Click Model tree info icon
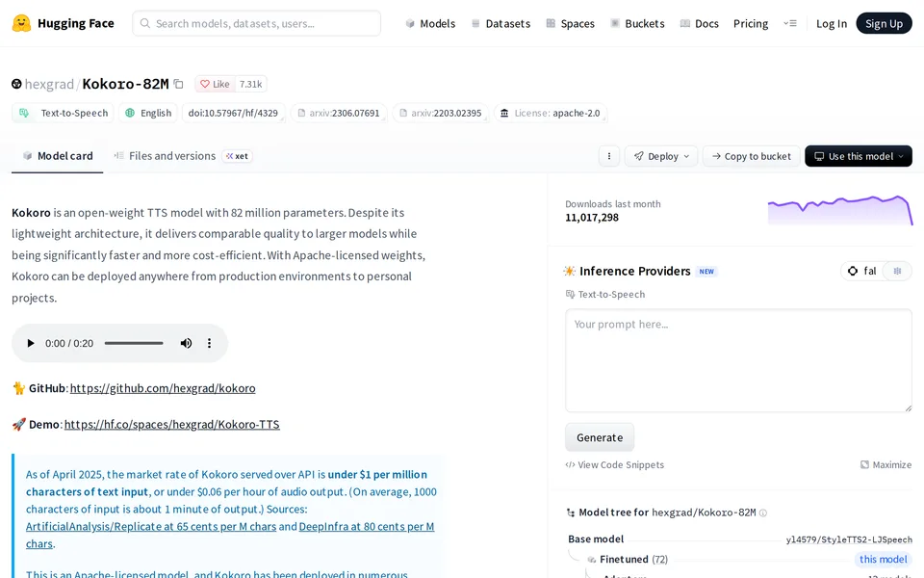Viewport: 924px width, 578px height. 763,513
